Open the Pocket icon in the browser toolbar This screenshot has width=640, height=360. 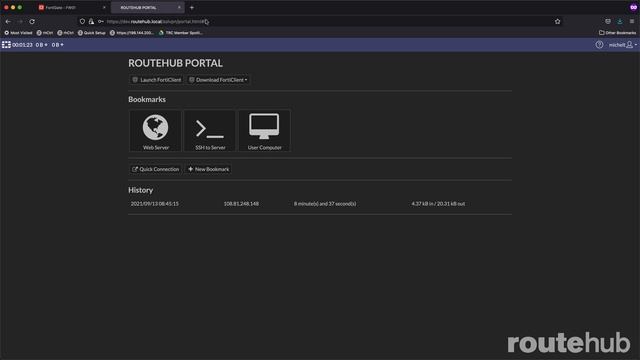(608, 21)
